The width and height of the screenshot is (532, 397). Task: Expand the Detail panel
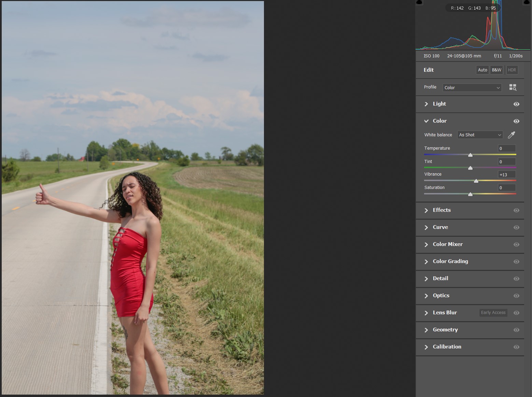(426, 279)
